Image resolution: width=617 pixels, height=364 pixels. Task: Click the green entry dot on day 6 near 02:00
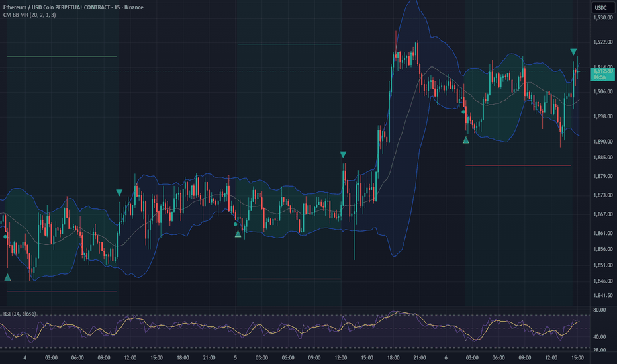463,112
